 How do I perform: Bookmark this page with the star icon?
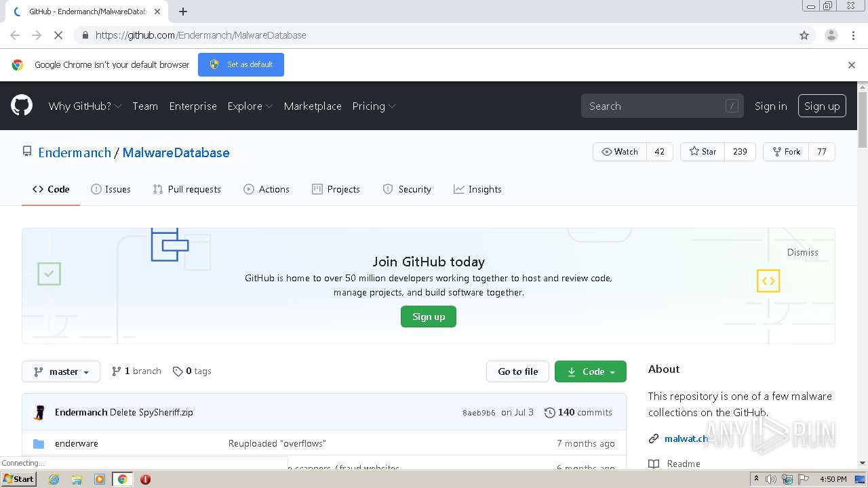point(804,35)
